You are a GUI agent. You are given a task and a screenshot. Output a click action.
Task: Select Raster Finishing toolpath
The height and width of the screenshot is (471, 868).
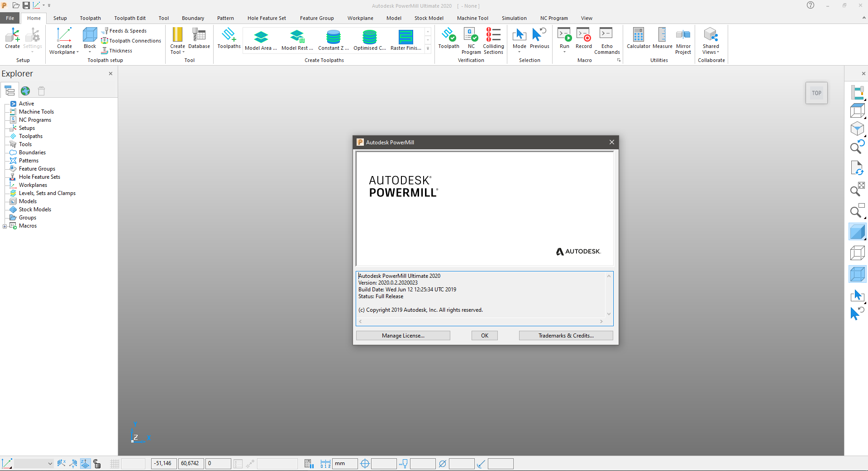406,40
